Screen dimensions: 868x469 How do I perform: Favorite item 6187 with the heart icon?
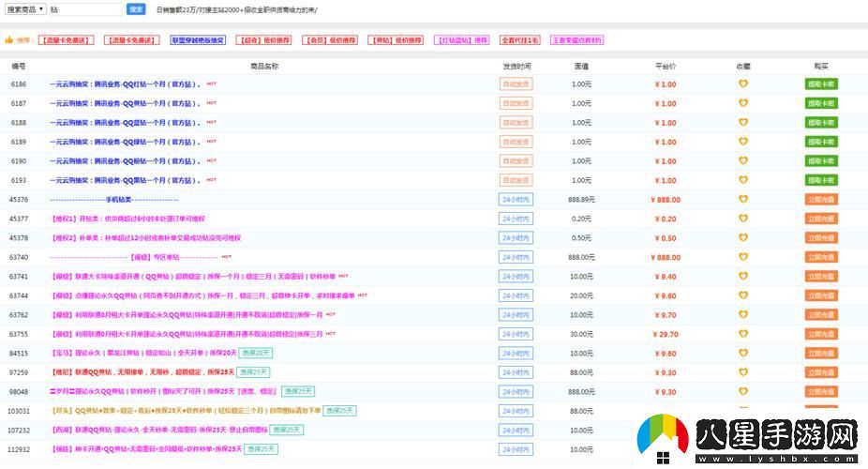pos(743,103)
